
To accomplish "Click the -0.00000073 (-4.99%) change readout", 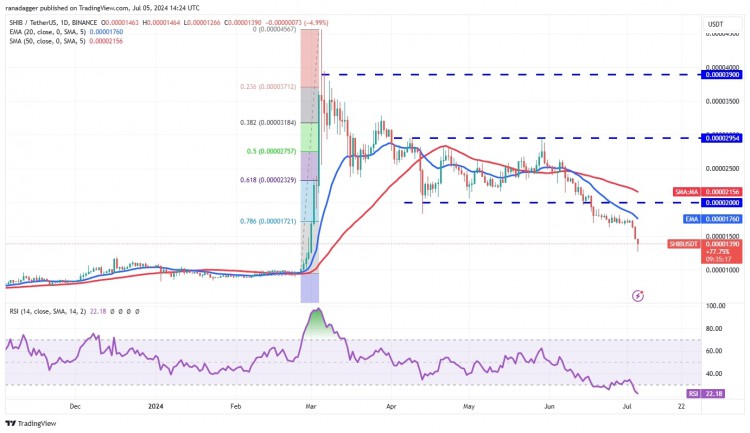I will [297, 22].
